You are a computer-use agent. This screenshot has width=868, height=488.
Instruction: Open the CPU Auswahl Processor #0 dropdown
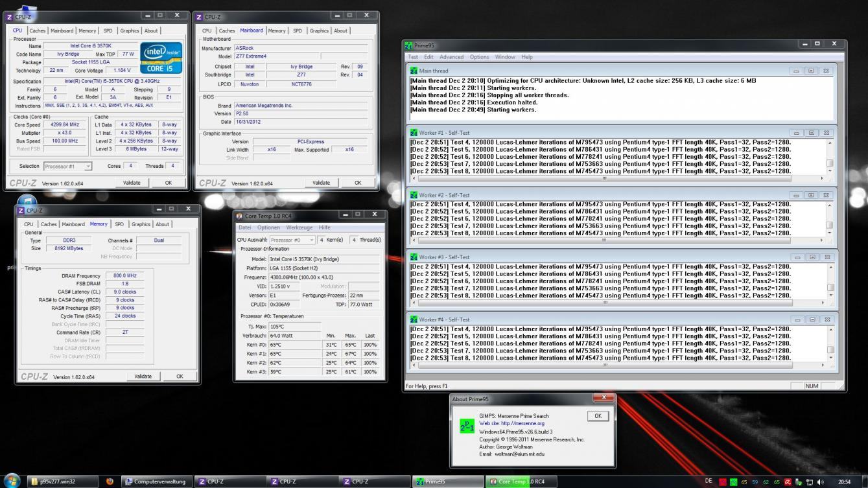[x=293, y=240]
